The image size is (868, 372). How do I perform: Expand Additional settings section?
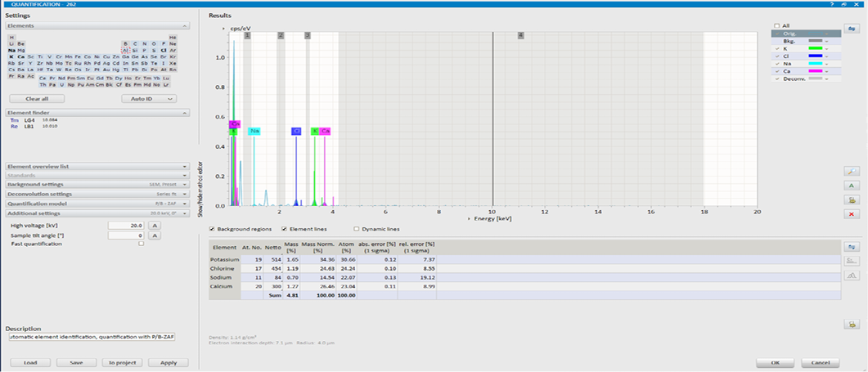98,213
